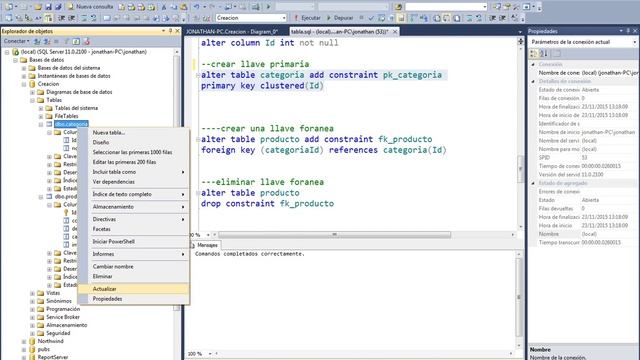Click the Disconnect icon in Object Explorer
The image size is (640, 360).
click(x=47, y=41)
